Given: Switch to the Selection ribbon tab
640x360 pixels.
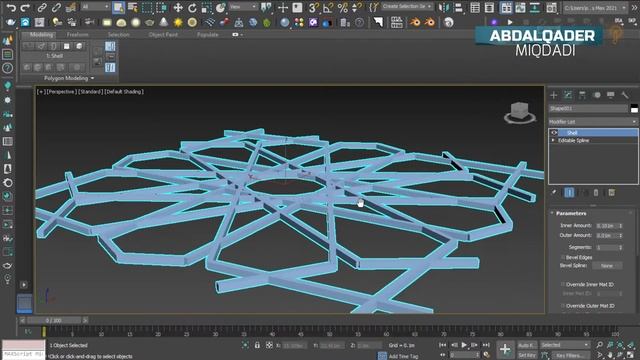Looking at the screenshot, I should point(119,35).
